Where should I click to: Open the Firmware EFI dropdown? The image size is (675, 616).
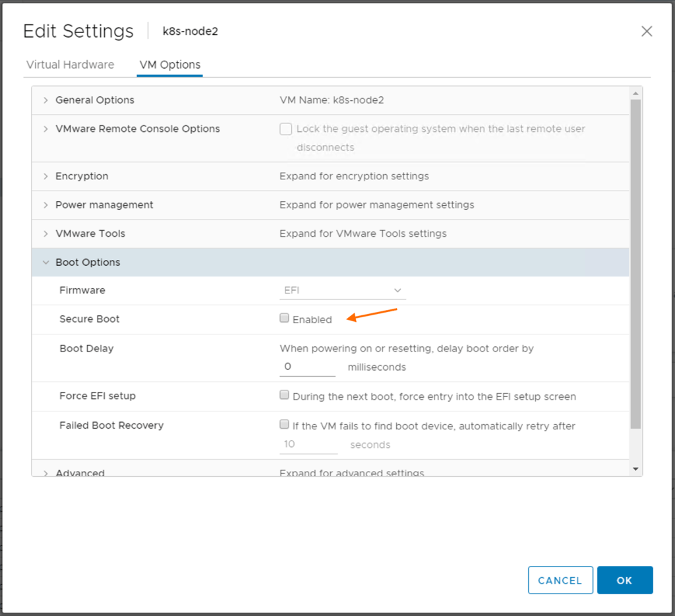point(342,290)
